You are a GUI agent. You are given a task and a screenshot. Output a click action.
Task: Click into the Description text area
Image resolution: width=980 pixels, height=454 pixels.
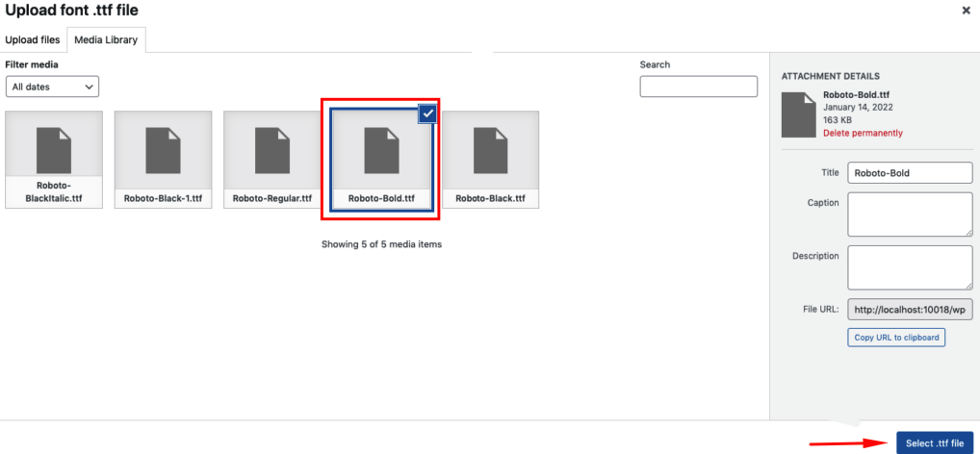910,267
